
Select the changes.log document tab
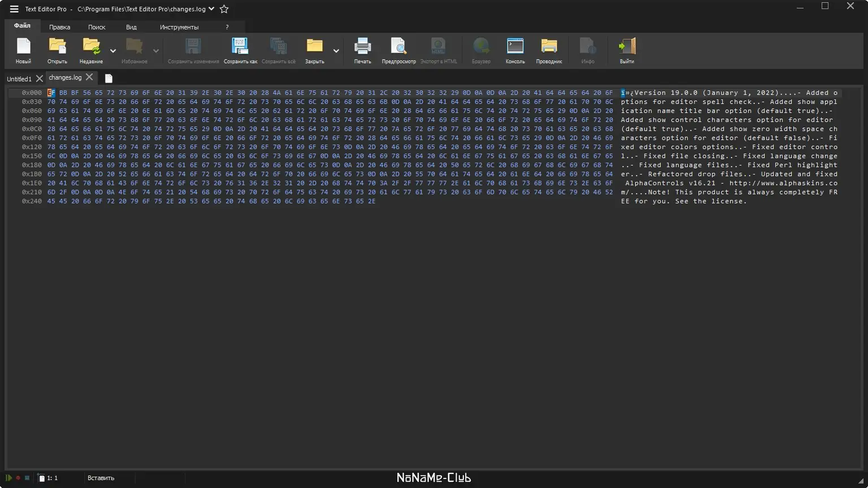click(65, 77)
